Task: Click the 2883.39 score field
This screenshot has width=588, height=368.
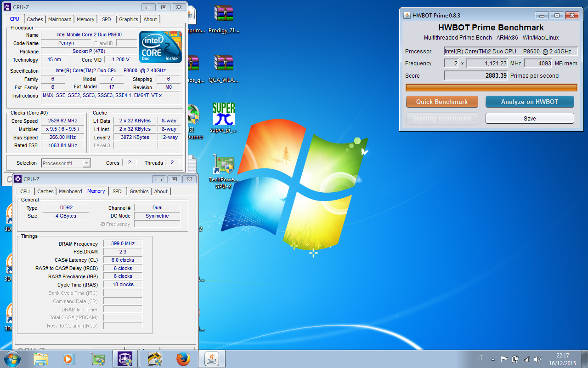Action: tap(476, 75)
